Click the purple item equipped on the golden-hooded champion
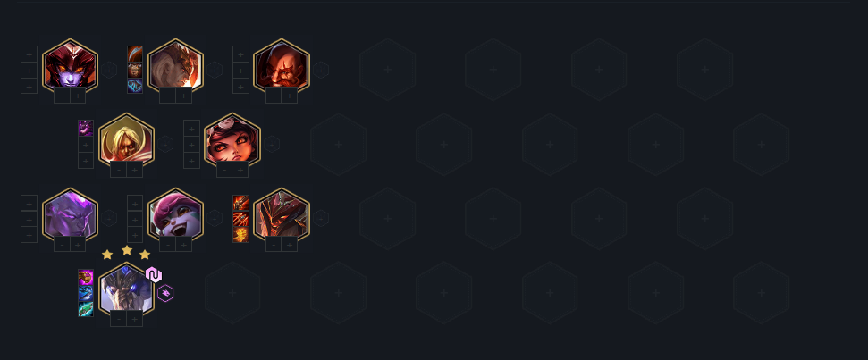Image resolution: width=868 pixels, height=360 pixels. [x=86, y=129]
